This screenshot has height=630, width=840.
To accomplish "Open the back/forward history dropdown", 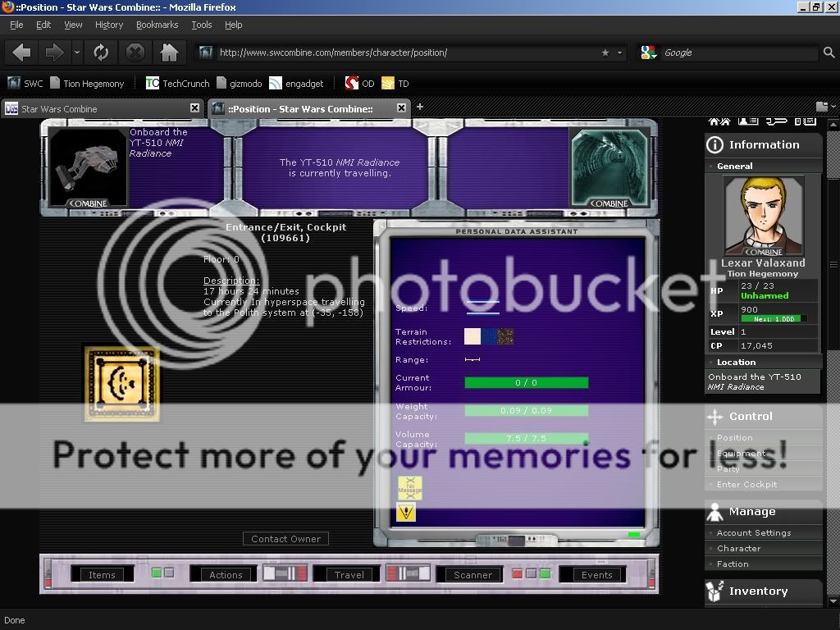I will tap(77, 52).
